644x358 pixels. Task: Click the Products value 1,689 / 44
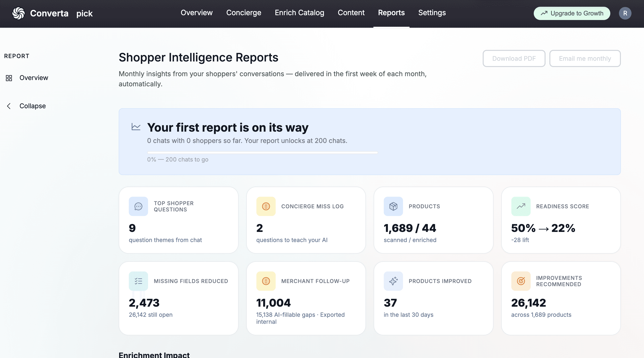(x=410, y=228)
